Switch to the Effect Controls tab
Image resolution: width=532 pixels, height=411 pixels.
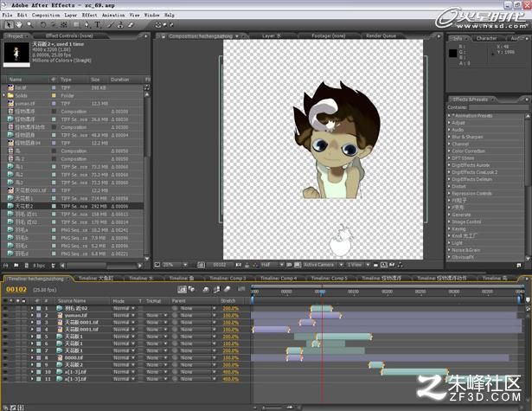pyautogui.click(x=69, y=35)
